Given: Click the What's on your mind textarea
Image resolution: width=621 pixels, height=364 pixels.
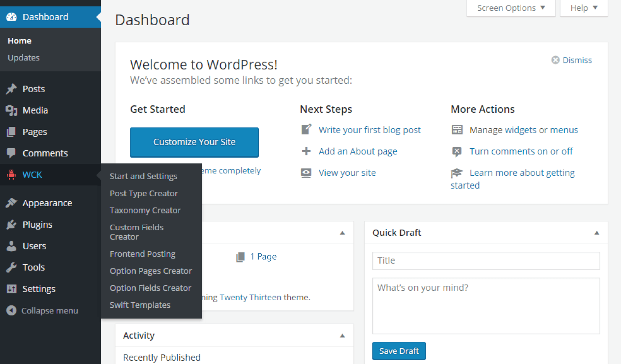Looking at the screenshot, I should tap(486, 306).
